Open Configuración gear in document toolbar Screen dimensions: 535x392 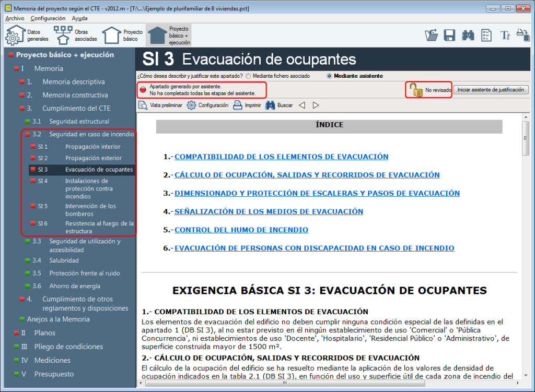[x=207, y=105]
